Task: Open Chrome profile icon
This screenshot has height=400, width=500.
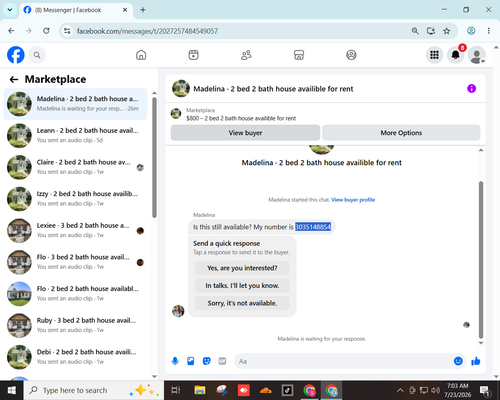Action: tap(471, 31)
